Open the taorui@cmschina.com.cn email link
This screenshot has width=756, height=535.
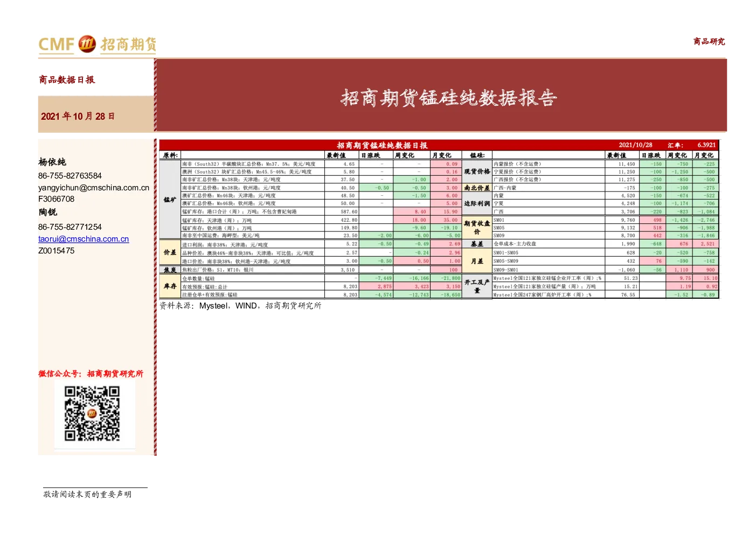click(x=84, y=239)
